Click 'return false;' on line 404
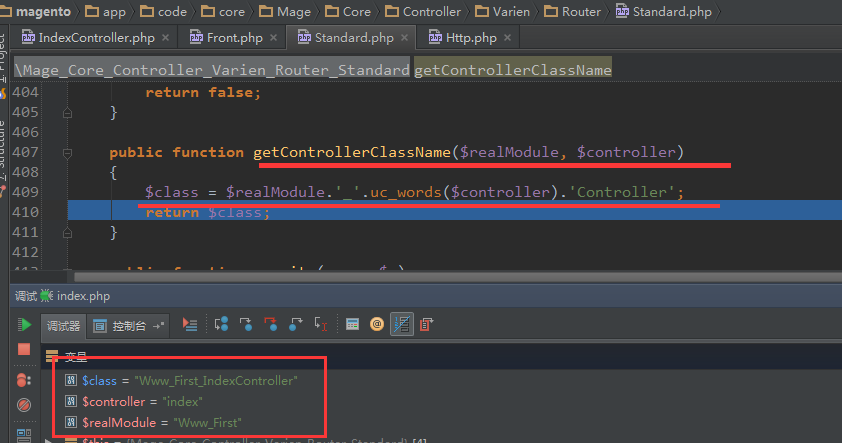This screenshot has width=842, height=443. pyautogui.click(x=203, y=92)
